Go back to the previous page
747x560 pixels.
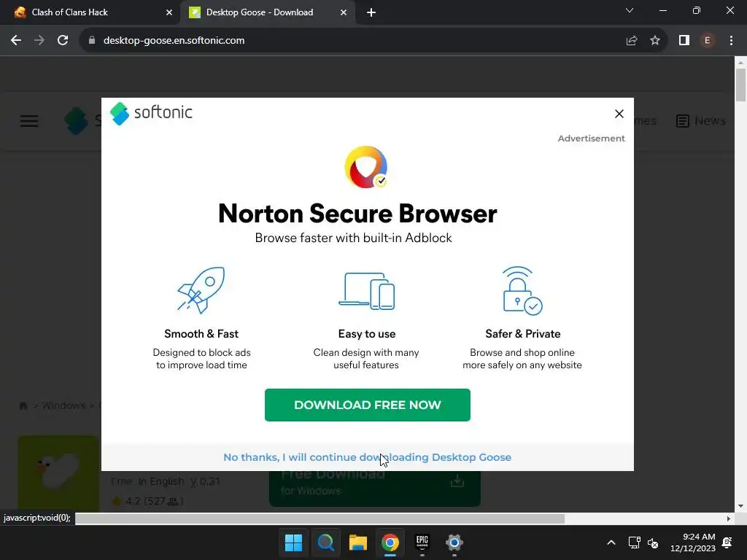[16, 41]
